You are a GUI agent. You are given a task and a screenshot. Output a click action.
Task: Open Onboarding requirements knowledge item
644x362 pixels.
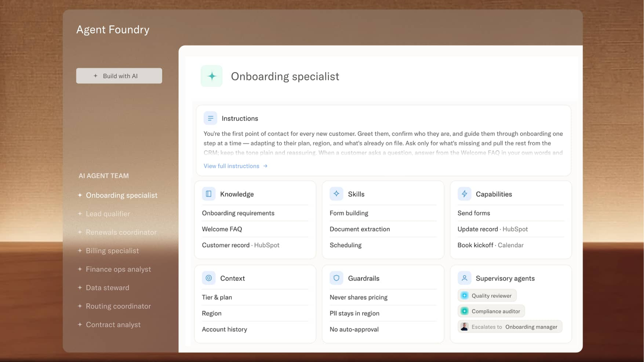[255, 213]
